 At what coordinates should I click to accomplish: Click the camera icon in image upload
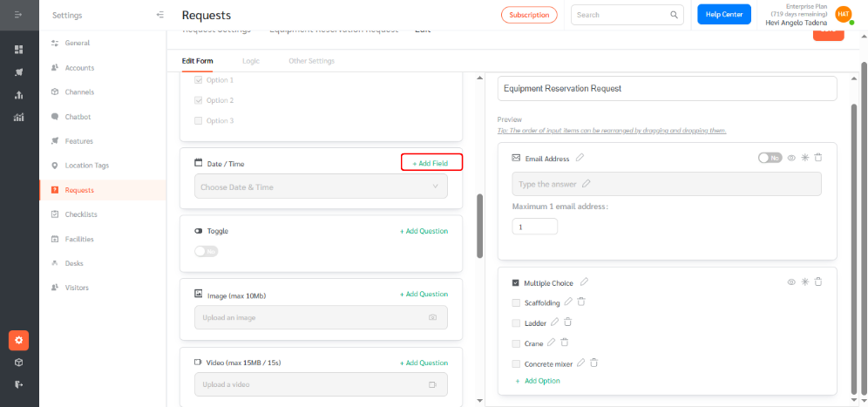pyautogui.click(x=433, y=318)
